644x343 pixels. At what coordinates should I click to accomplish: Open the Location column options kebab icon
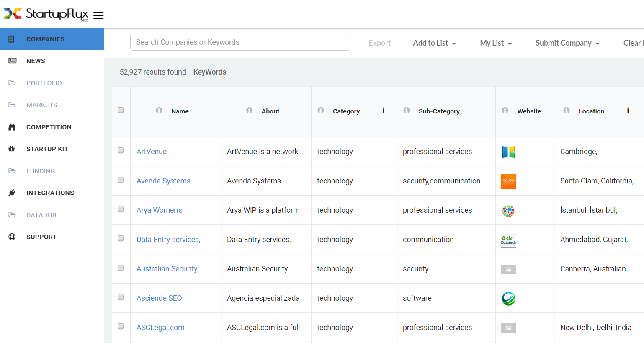click(x=628, y=110)
